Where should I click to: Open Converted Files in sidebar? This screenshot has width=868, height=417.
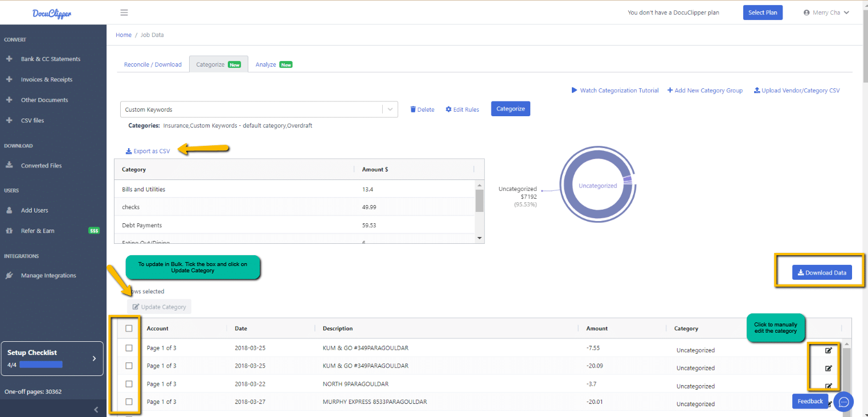[x=42, y=165]
